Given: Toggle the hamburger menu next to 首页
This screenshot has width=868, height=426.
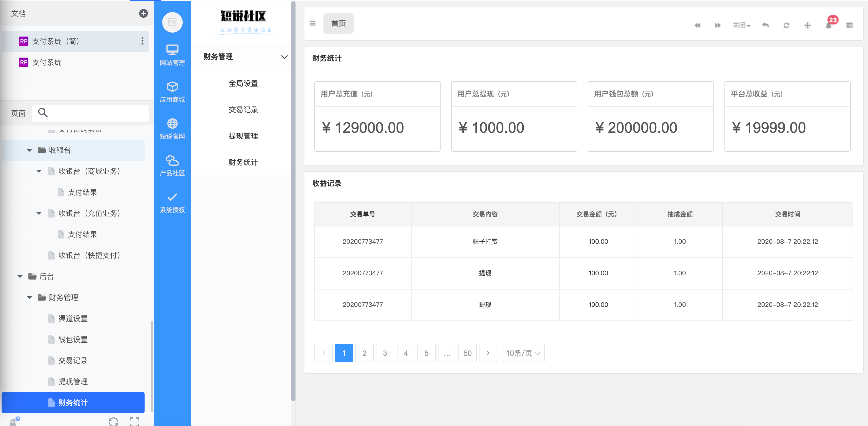Looking at the screenshot, I should pyautogui.click(x=313, y=23).
